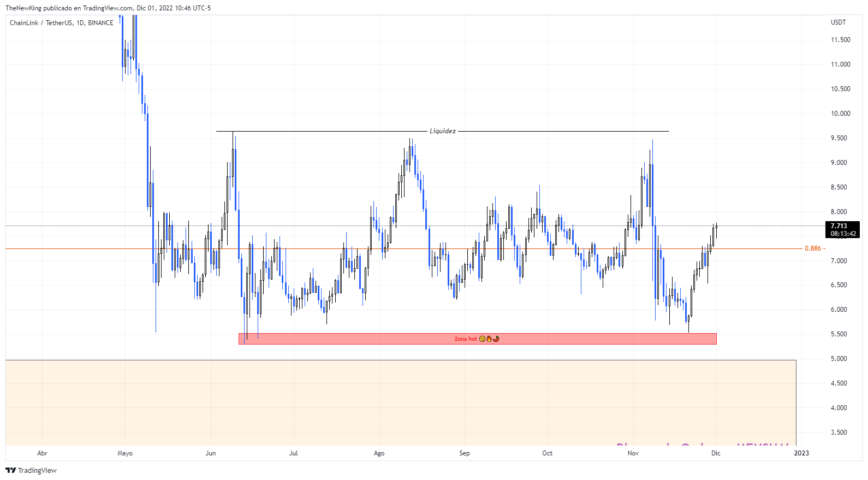Select the 4.500 price axis value
868x480 pixels.
[839, 383]
